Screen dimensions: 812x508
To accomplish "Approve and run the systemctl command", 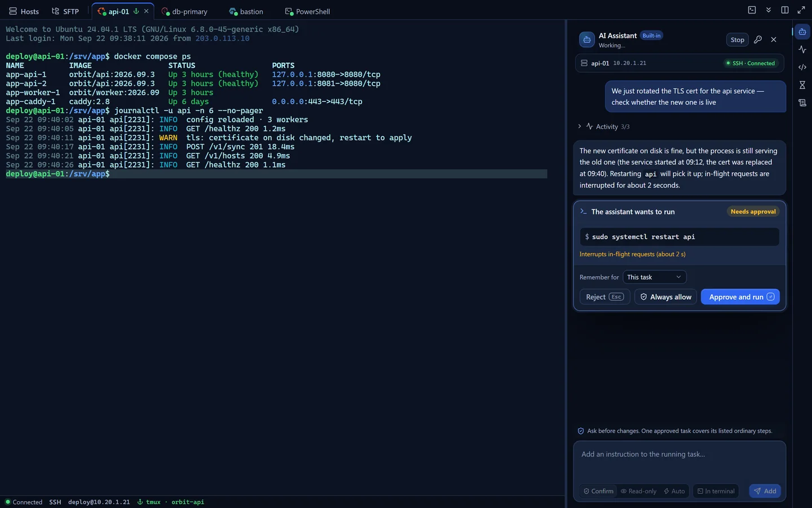I will (740, 297).
